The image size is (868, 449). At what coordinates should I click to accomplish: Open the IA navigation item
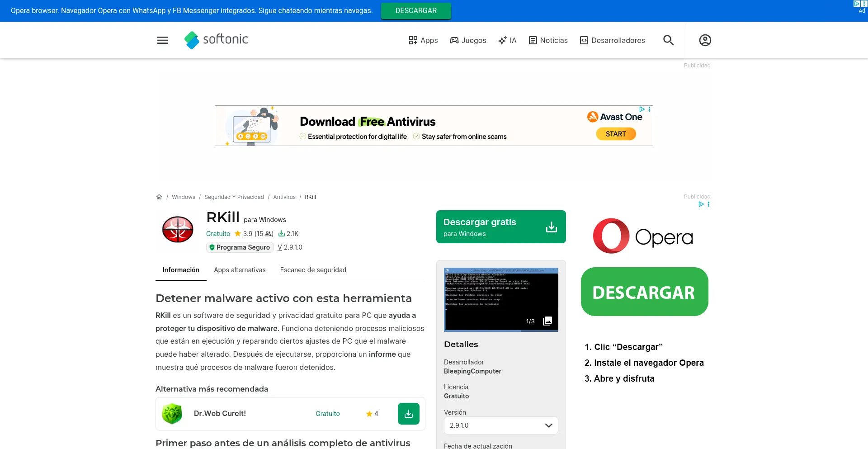[507, 40]
